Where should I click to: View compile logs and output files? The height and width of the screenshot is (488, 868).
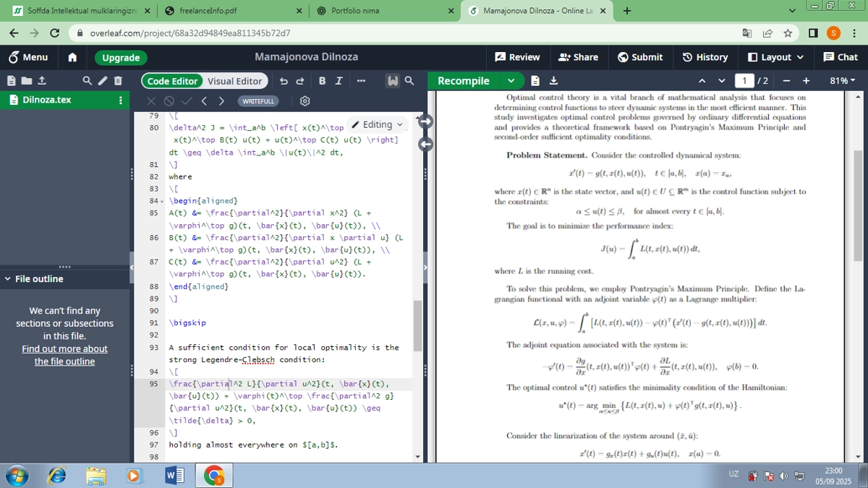tap(534, 81)
